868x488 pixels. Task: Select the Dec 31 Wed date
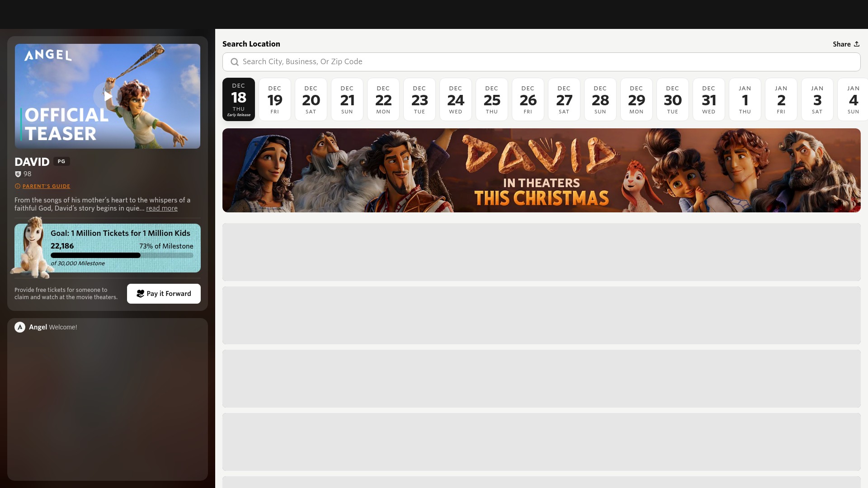click(709, 99)
